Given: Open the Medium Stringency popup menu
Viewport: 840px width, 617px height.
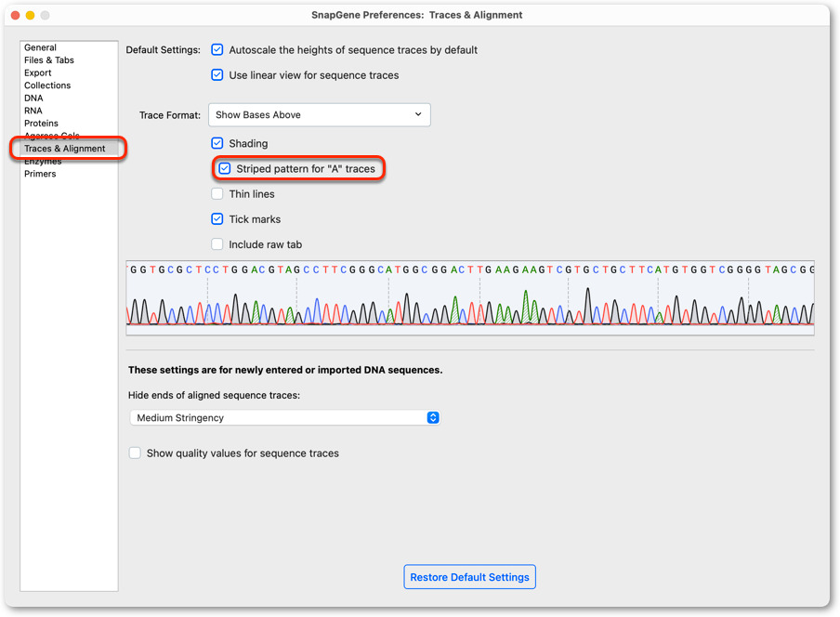Looking at the screenshot, I should pyautogui.click(x=285, y=418).
